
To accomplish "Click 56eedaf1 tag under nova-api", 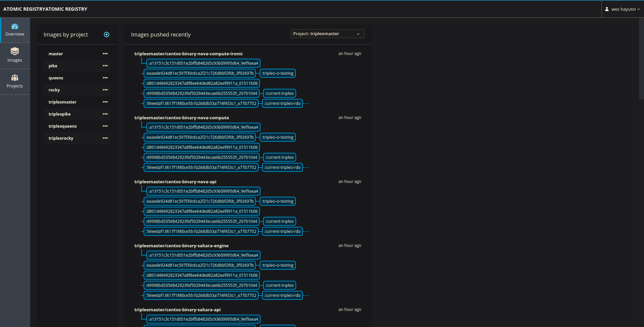I will (x=201, y=231).
